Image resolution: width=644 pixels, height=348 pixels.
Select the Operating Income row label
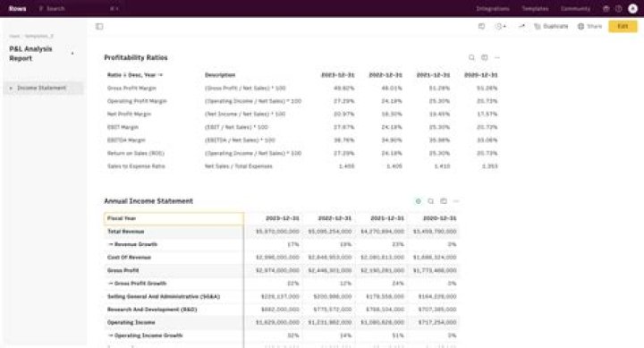[131, 323]
